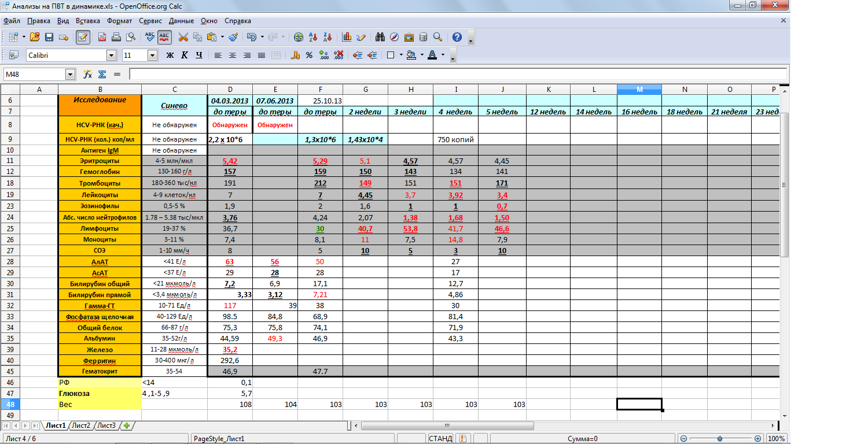Export directly as PDF
868x444 pixels.
(102, 37)
